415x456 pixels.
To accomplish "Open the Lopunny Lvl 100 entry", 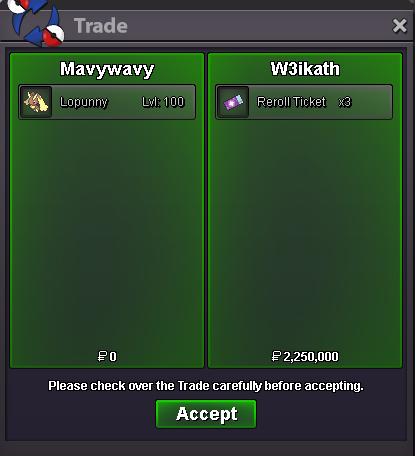I will (x=107, y=102).
